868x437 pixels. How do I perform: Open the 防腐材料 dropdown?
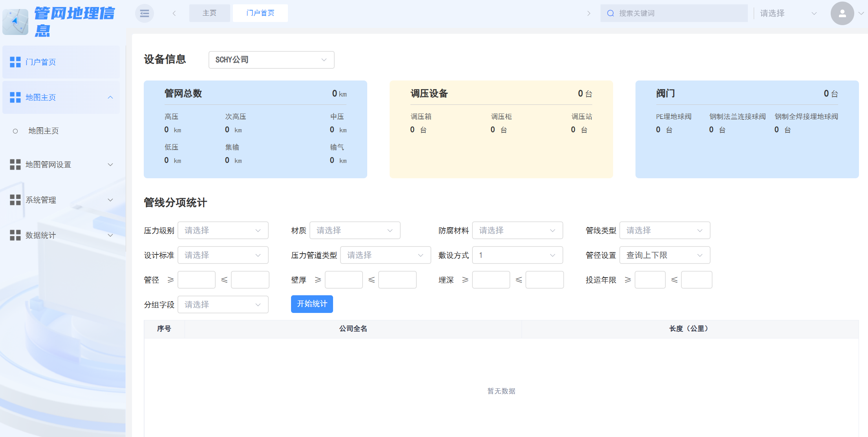pyautogui.click(x=517, y=230)
